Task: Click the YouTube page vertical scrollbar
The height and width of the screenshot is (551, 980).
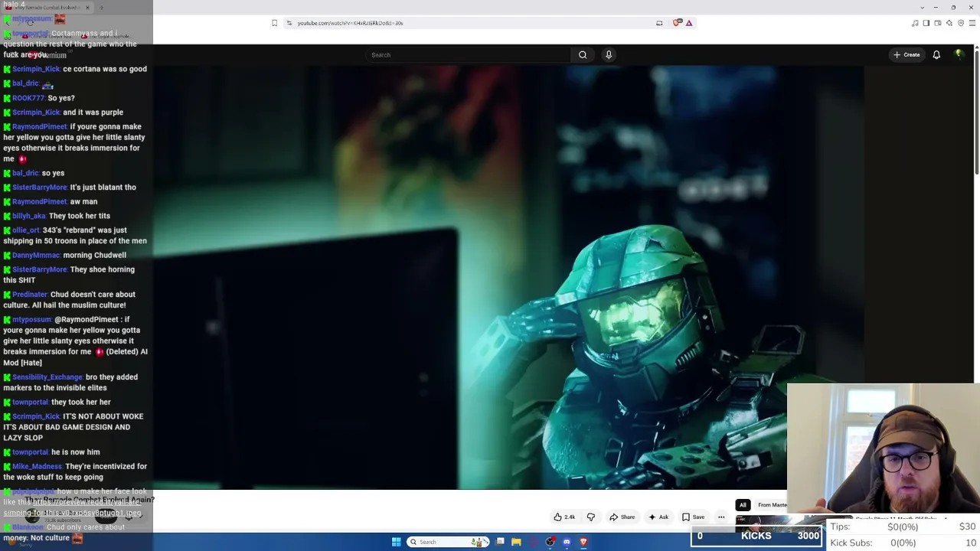Action: pos(976,111)
